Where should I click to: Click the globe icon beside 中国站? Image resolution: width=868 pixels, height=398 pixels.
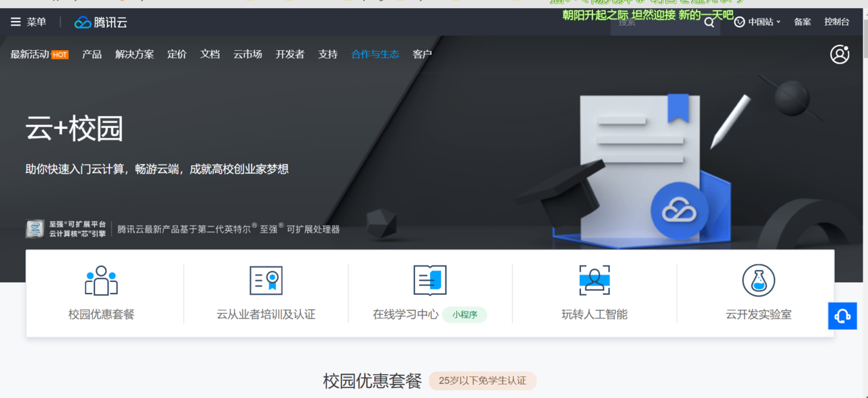740,22
